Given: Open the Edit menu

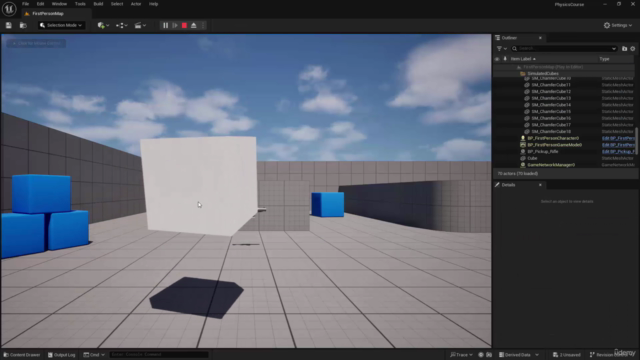Looking at the screenshot, I should click(x=40, y=4).
